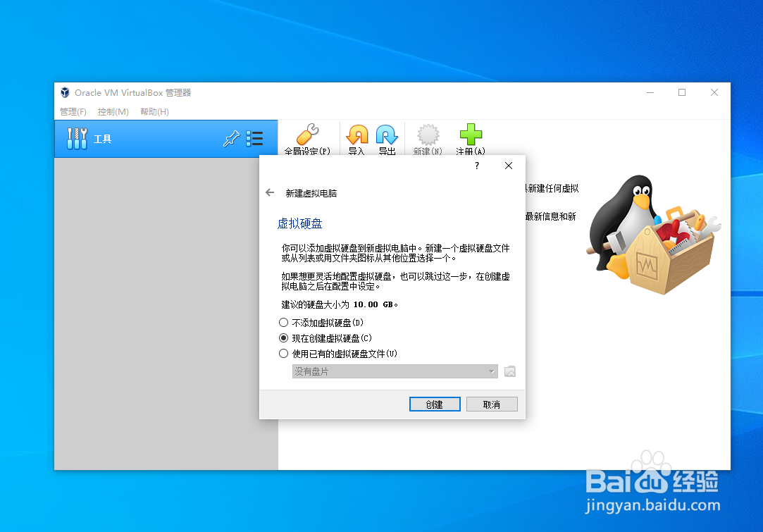Viewport: 763px width, 532px height.
Task: Select the Tools (工具) item
Action: pos(166,139)
